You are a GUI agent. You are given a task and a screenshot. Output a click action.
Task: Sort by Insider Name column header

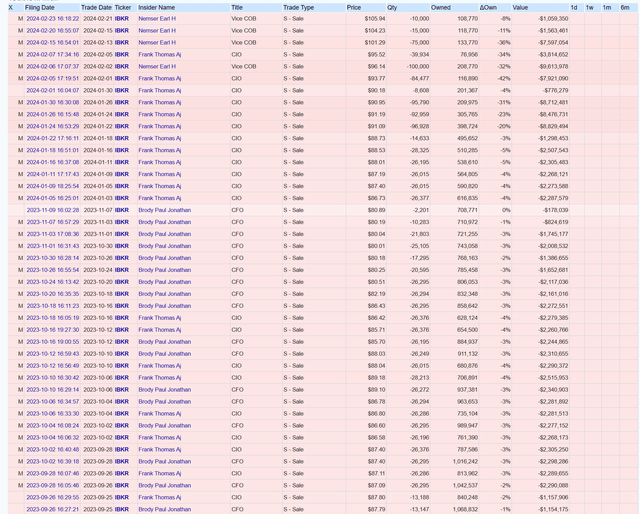(x=156, y=7)
